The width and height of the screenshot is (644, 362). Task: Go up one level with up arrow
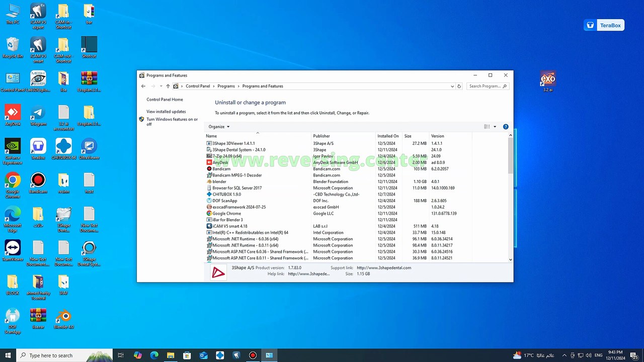click(168, 86)
